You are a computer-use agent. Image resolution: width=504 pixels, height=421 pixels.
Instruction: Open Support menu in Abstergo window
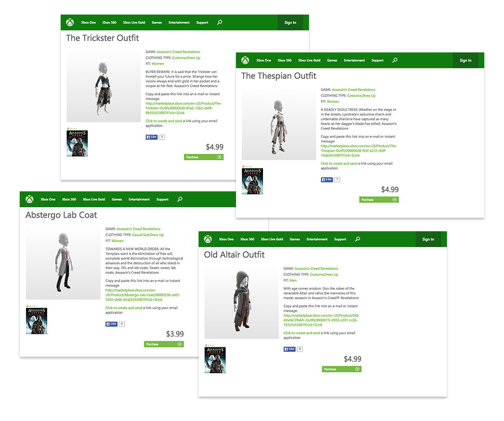click(162, 199)
